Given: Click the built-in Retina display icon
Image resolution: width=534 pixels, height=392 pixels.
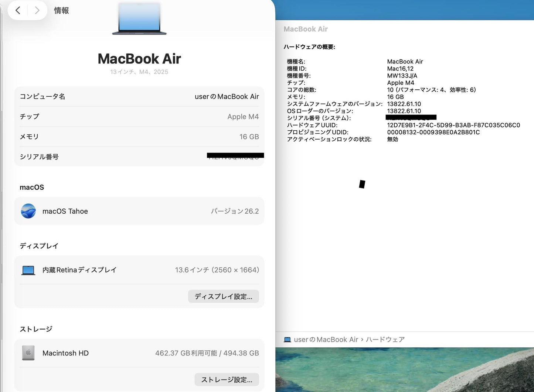Looking at the screenshot, I should (x=28, y=270).
